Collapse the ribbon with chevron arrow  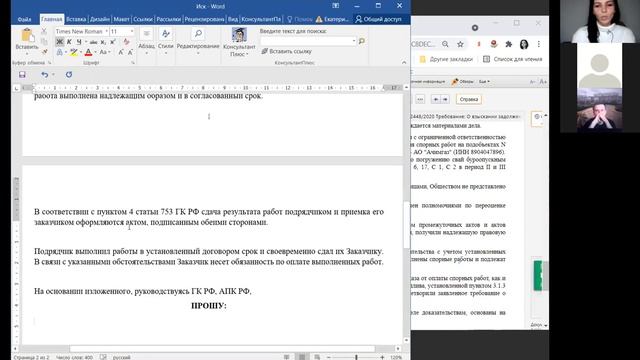tap(404, 62)
